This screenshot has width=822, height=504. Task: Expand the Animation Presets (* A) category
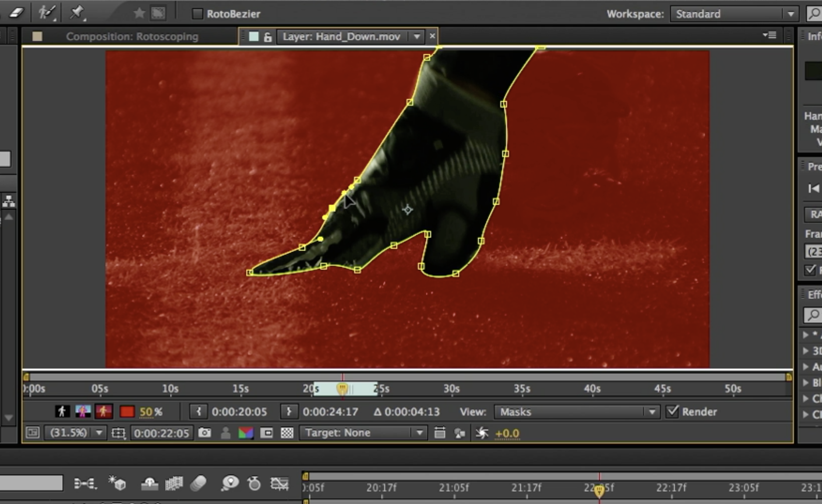[x=806, y=335]
